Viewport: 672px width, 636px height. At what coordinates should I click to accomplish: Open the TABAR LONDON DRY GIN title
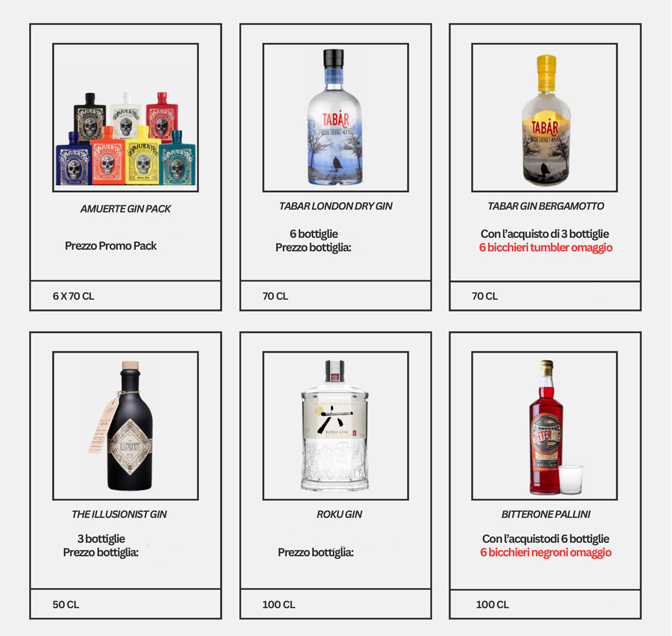(336, 207)
